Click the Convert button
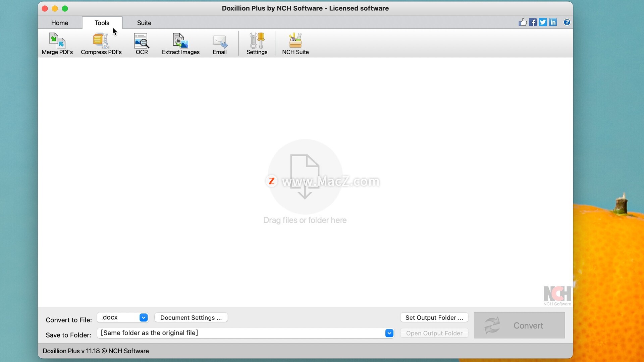The image size is (644, 362). coord(519,325)
